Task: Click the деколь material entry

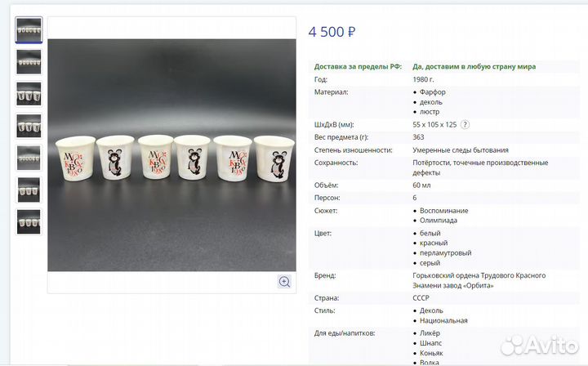Action: [431, 102]
